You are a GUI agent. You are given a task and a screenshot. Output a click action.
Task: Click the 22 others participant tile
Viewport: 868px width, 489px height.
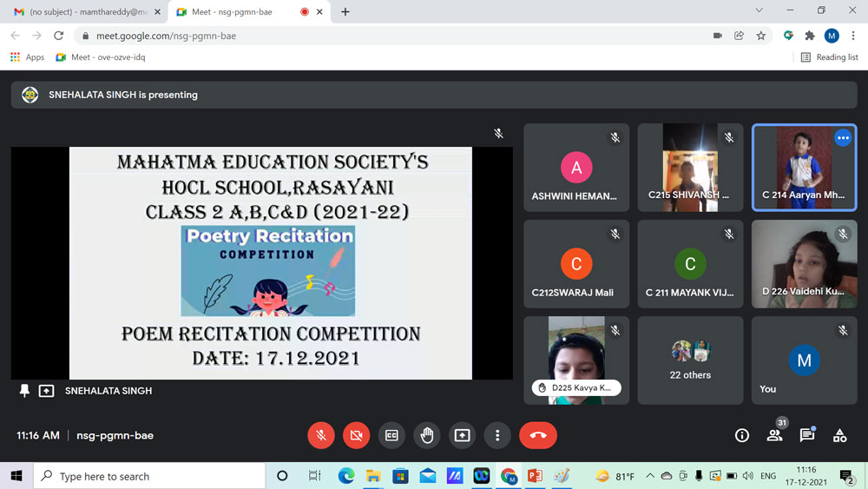tap(690, 360)
